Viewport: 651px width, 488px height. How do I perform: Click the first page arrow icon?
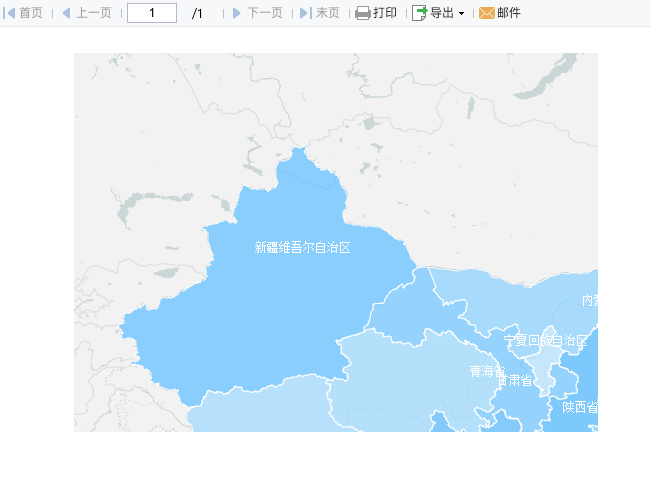[9, 13]
